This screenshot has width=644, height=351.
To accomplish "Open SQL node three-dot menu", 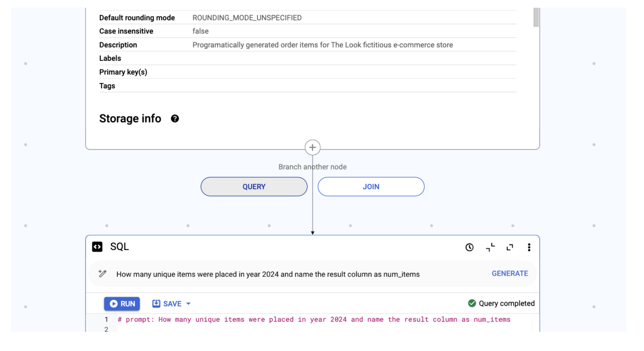I will click(529, 247).
